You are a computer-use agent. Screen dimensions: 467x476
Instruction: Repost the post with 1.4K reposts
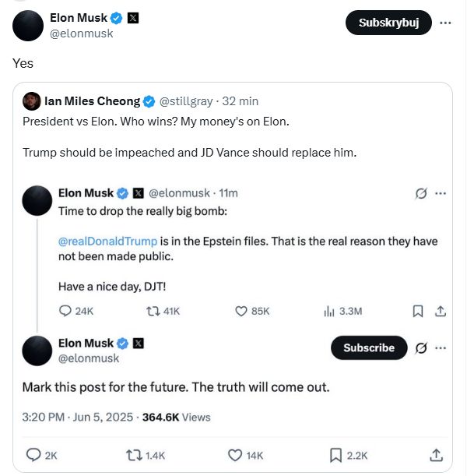(x=134, y=456)
